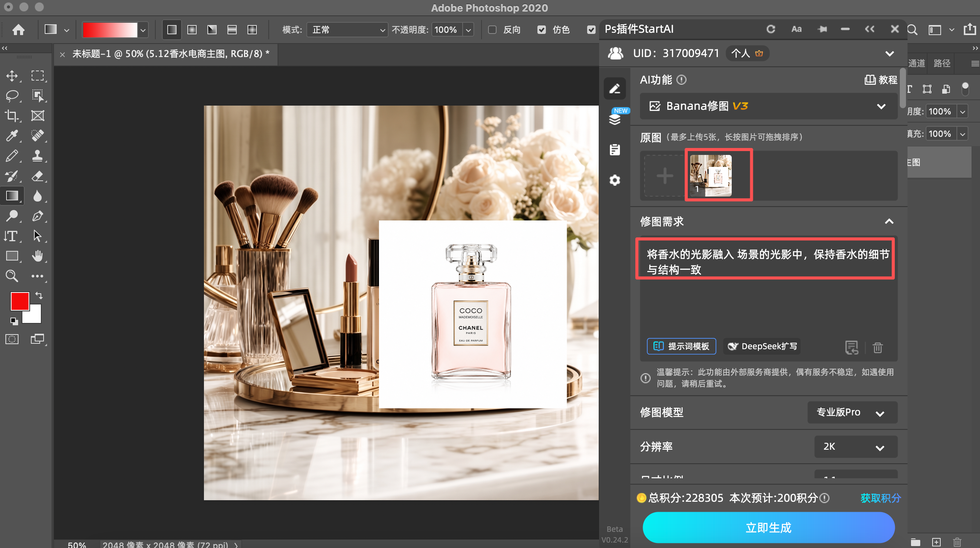This screenshot has height=548, width=980.
Task: Click the DeepSeek扩写 expand button
Action: coord(762,346)
